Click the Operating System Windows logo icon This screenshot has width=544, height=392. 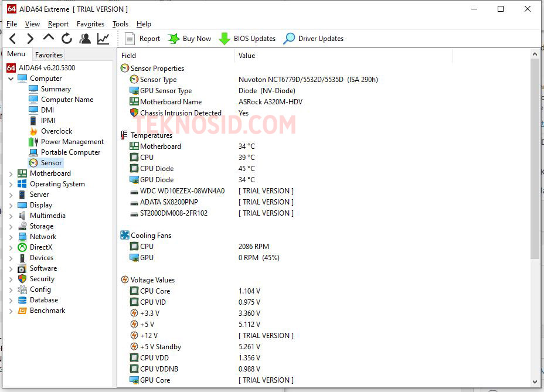22,184
